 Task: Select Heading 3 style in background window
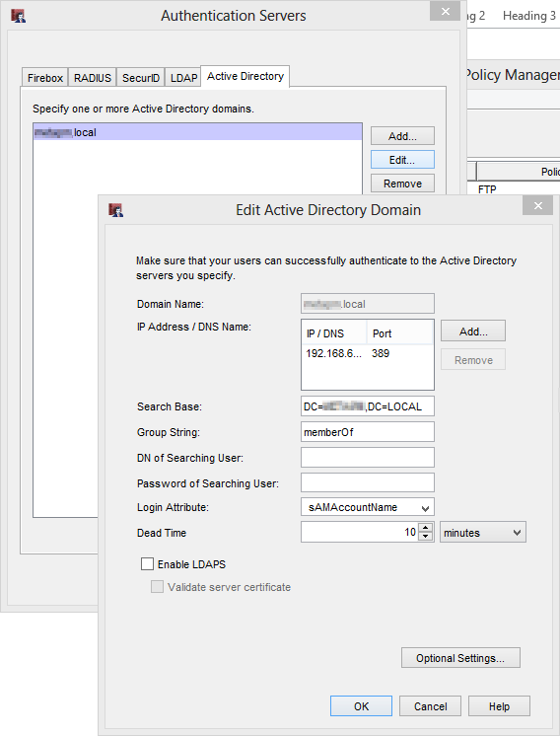[x=529, y=16]
